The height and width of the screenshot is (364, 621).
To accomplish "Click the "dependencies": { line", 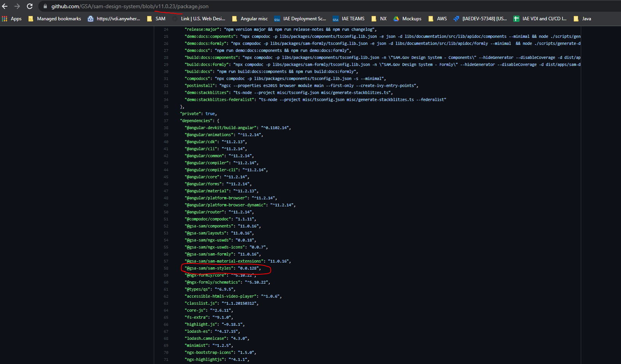I will [199, 121].
